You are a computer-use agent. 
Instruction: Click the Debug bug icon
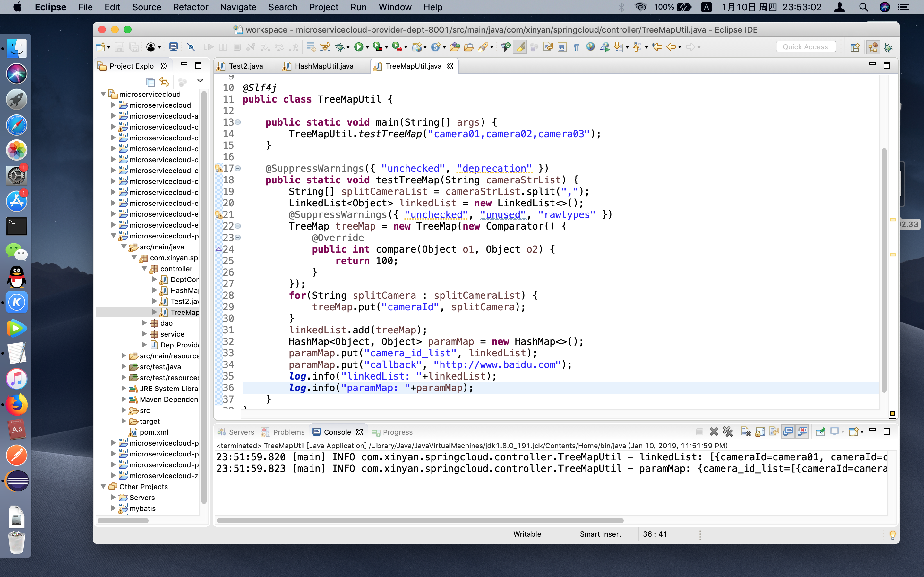(339, 47)
